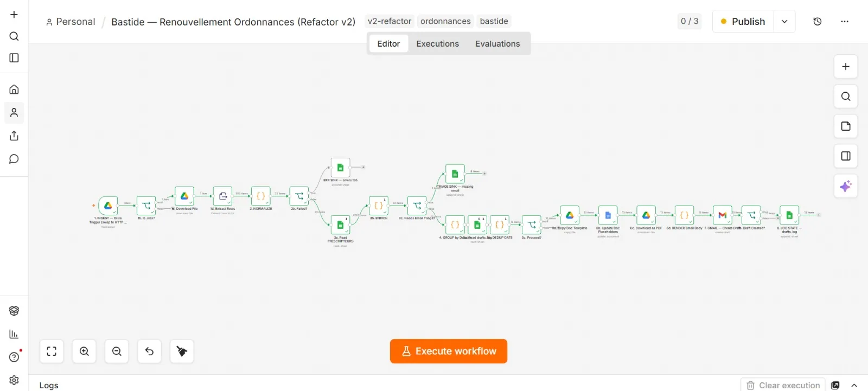
Task: Click Clear execution
Action: [x=783, y=385]
